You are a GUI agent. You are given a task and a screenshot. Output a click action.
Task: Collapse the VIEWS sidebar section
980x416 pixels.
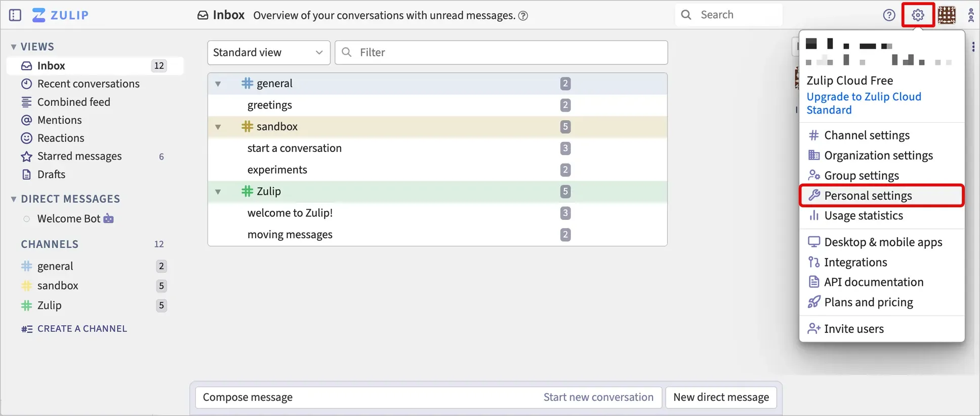pos(14,47)
